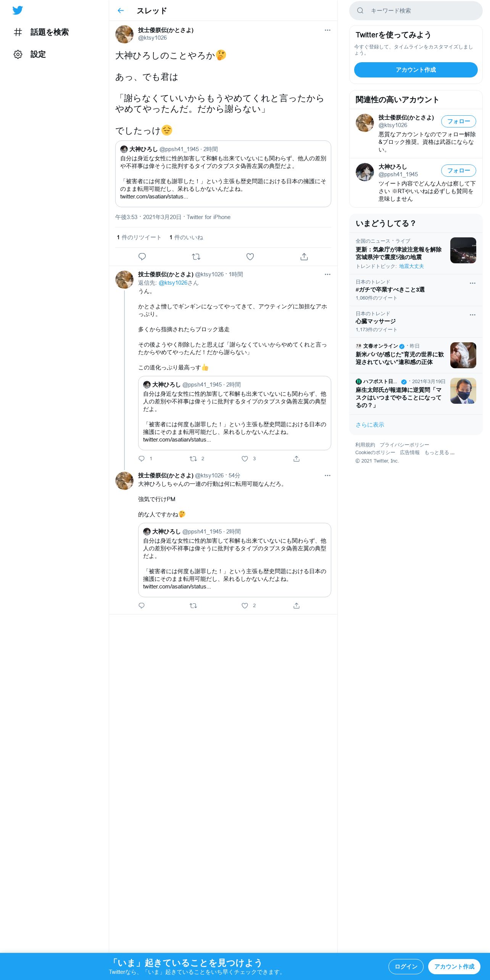This screenshot has height=980, width=490.
Task: Open the more options menu on the main tweet
Action: click(327, 30)
